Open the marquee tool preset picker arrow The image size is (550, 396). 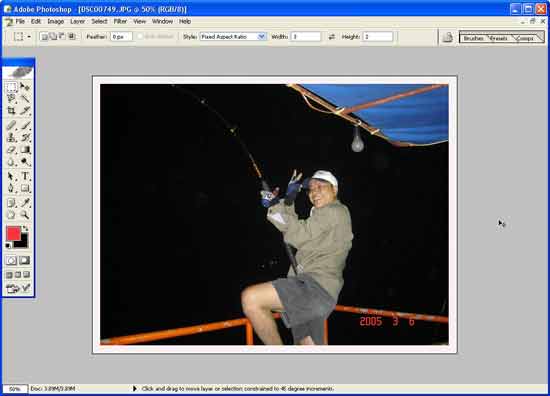[x=29, y=36]
